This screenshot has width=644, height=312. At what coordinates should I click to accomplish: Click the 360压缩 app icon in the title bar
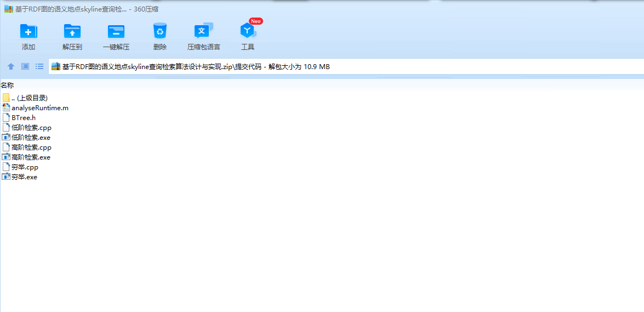pyautogui.click(x=8, y=9)
